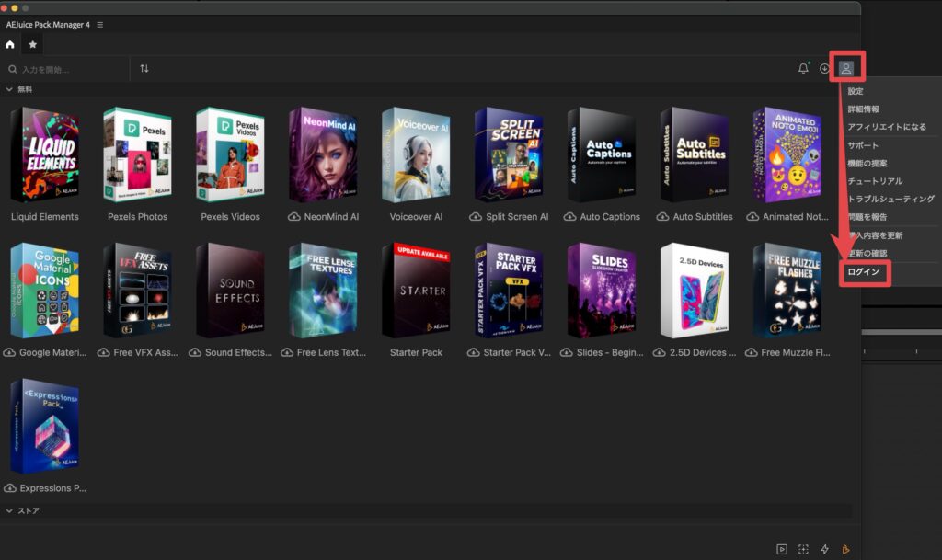The width and height of the screenshot is (942, 560).
Task: Click the sort order arrows icon
Action: tap(144, 68)
